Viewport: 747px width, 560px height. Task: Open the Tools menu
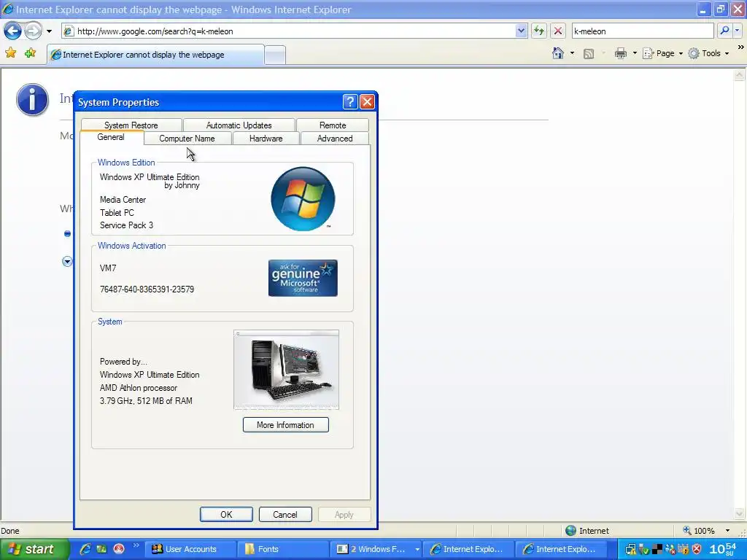(709, 53)
